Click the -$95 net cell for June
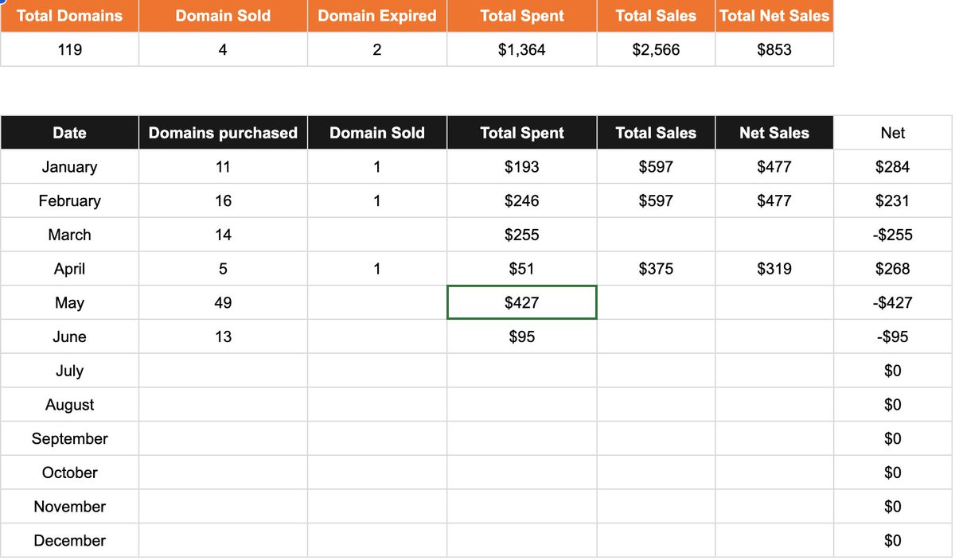Image resolution: width=955 pixels, height=560 pixels. click(893, 336)
